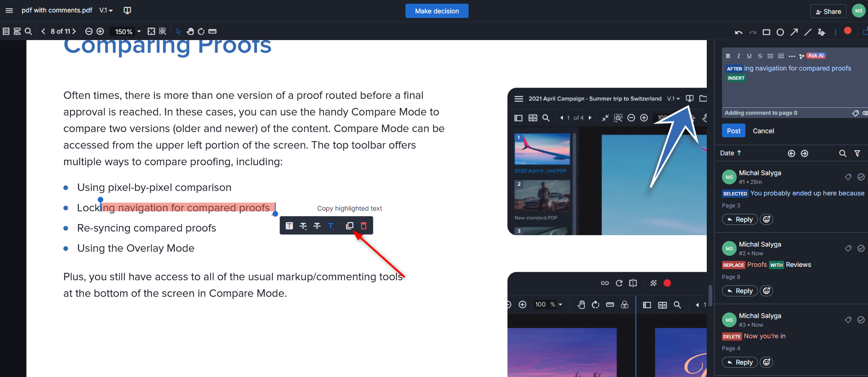
Task: Open the V.1 version dropdown
Action: click(x=106, y=10)
